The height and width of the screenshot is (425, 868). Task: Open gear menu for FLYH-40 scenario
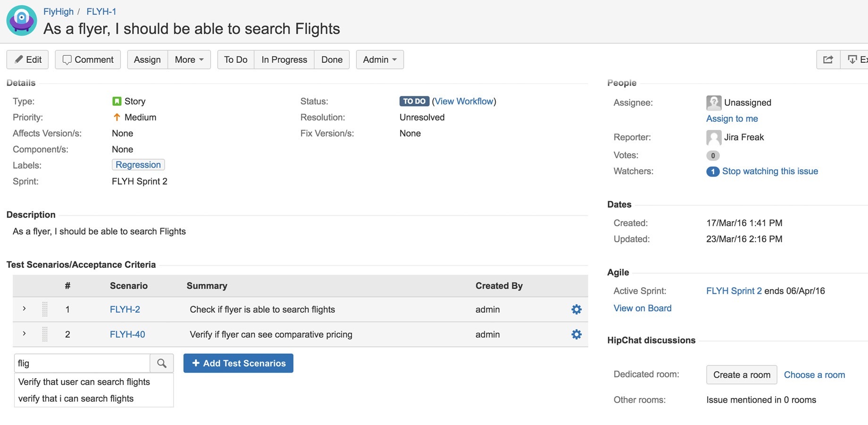pyautogui.click(x=576, y=334)
